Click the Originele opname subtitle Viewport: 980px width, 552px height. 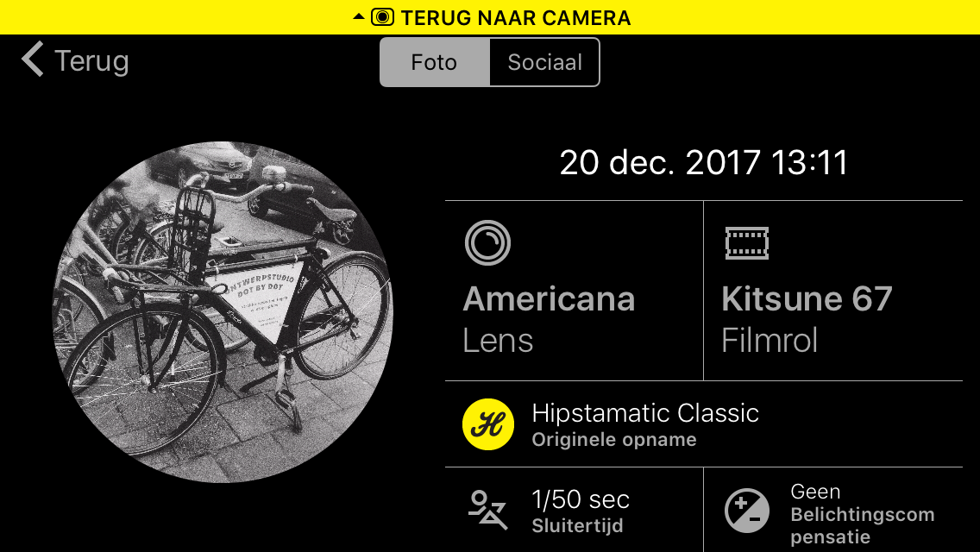[613, 440]
